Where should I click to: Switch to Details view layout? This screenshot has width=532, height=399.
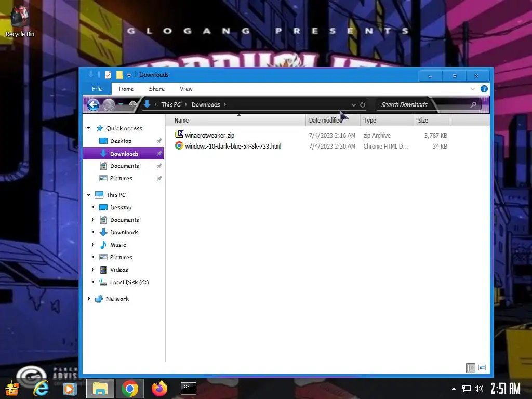471,368
